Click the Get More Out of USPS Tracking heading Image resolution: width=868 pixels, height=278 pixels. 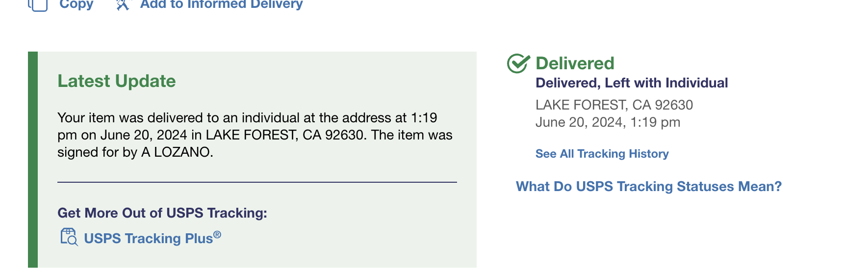162,213
